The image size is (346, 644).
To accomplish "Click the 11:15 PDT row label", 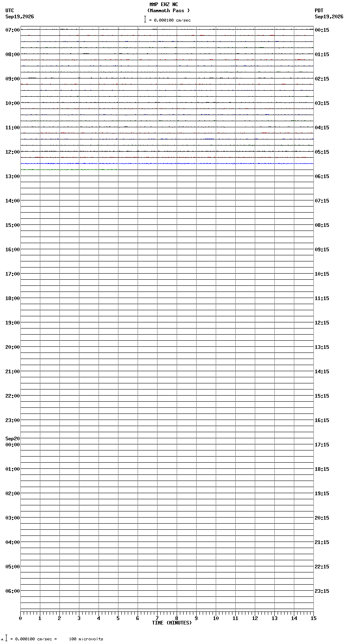I will 322,298.
